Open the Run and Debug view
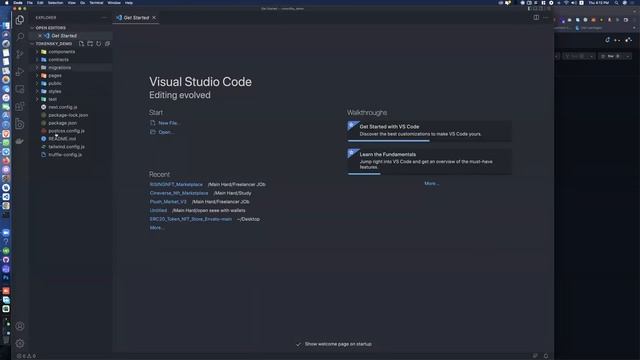This screenshot has height=360, width=640. (20, 72)
